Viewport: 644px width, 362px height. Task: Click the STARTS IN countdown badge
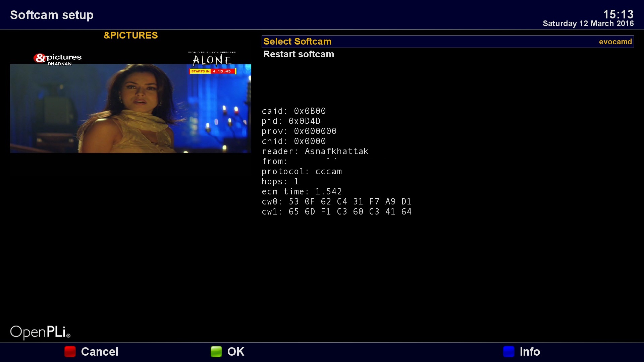coord(213,71)
